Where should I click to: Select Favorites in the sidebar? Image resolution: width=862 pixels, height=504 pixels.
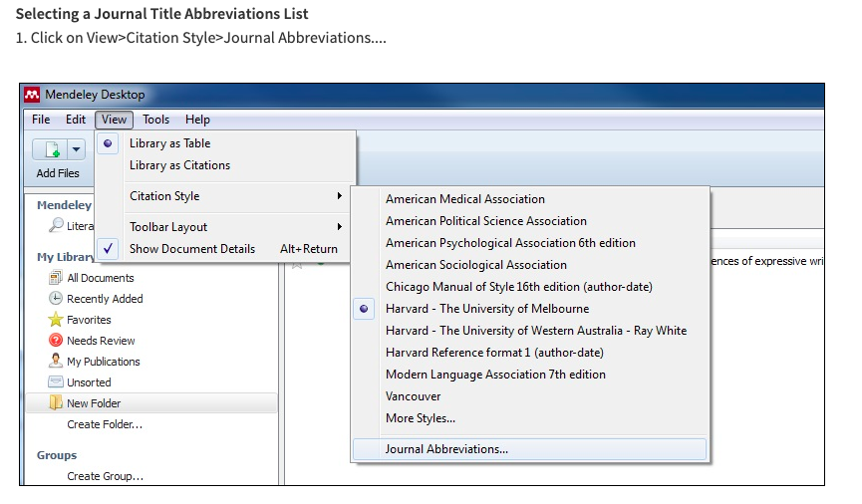(x=89, y=320)
